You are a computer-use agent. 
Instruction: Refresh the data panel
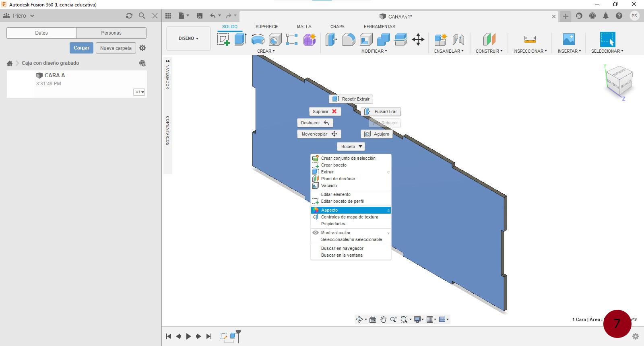coord(129,16)
